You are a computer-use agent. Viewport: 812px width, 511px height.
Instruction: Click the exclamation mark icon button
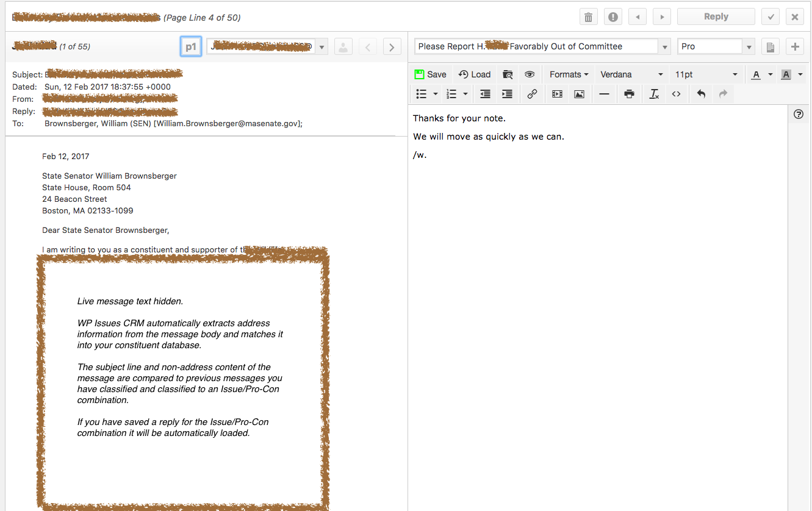click(613, 17)
